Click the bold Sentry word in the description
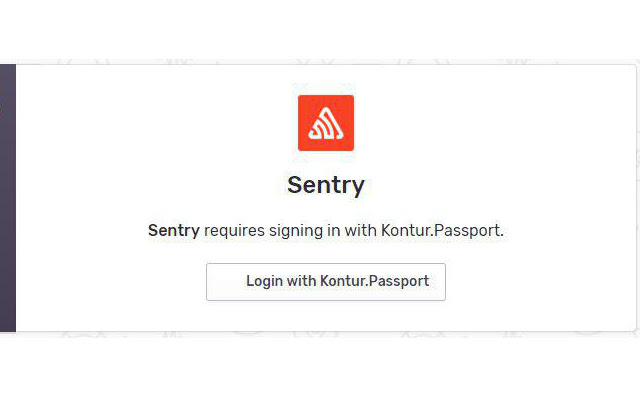This screenshot has height=400, width=640. pos(174,231)
